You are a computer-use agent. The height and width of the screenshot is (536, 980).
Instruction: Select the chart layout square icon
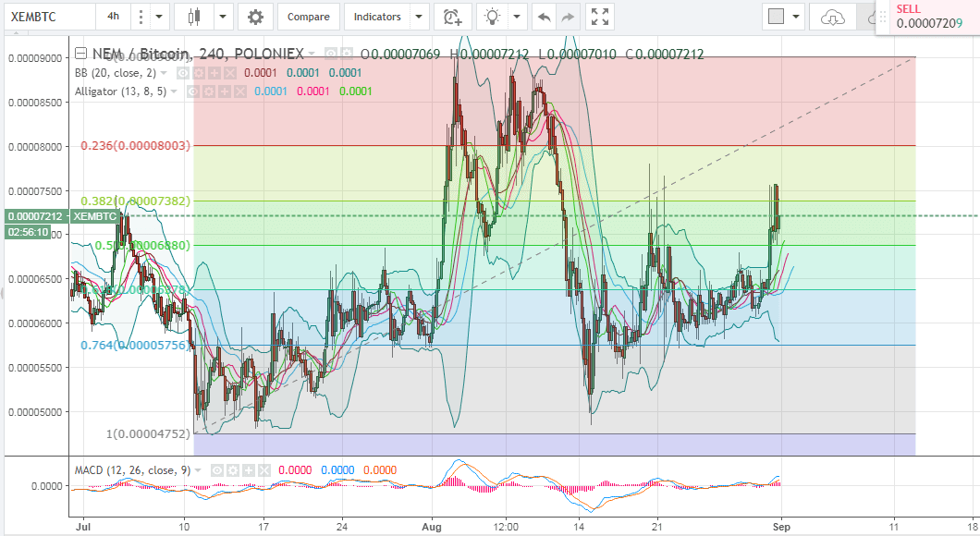pos(776,17)
